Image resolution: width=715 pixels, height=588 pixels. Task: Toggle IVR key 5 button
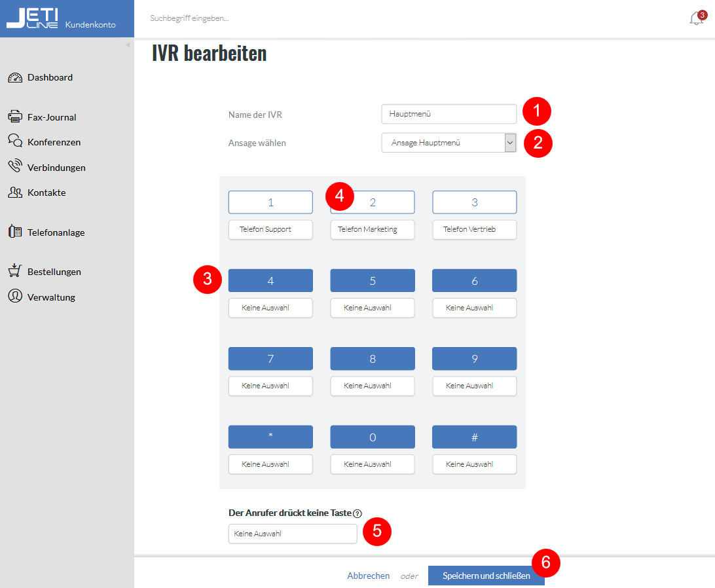click(373, 280)
